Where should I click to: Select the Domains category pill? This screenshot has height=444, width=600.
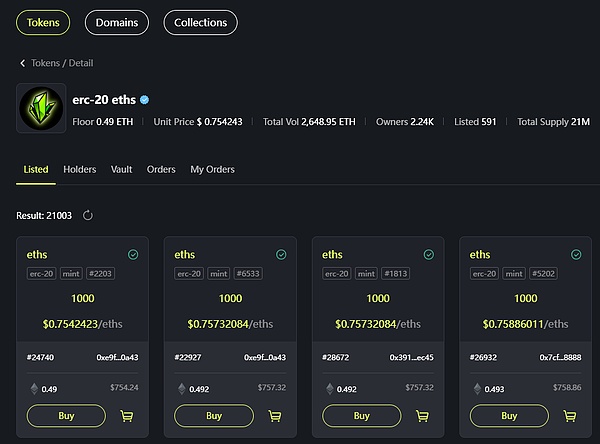(x=117, y=22)
